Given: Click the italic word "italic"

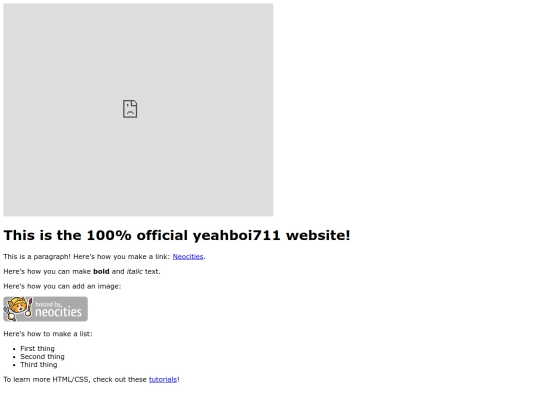Looking at the screenshot, I should click(x=134, y=271).
